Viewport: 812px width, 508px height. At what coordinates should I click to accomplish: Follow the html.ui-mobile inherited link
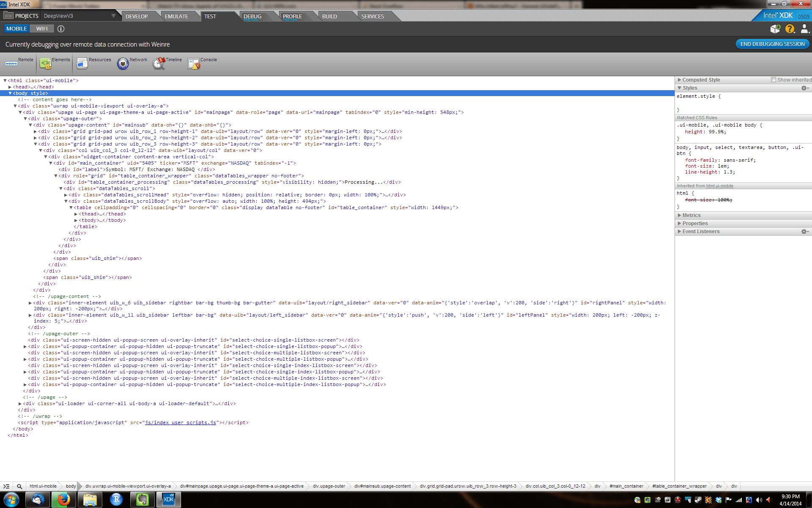tap(719, 186)
